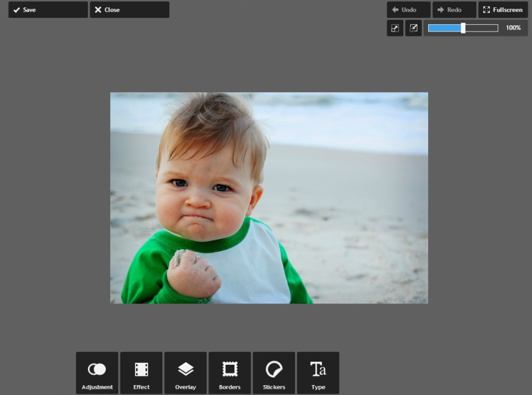
Task: Open the Stickers panel
Action: (274, 373)
